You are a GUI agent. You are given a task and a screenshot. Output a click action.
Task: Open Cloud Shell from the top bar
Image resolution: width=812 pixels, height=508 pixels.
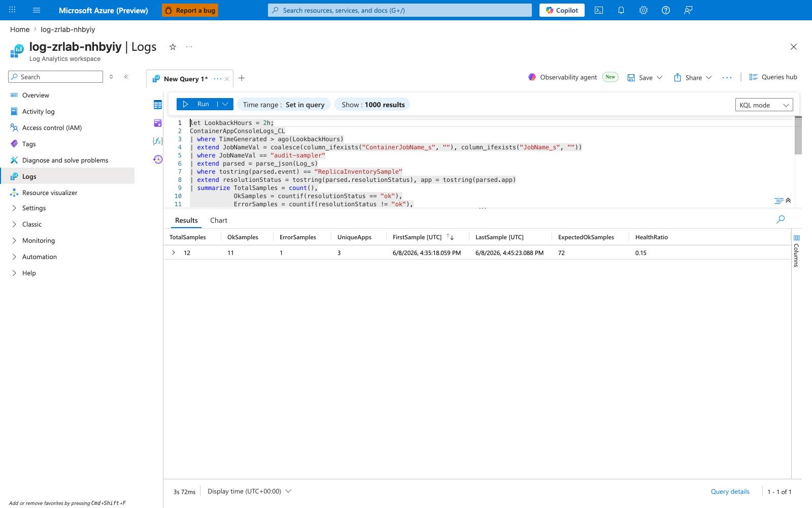(599, 10)
